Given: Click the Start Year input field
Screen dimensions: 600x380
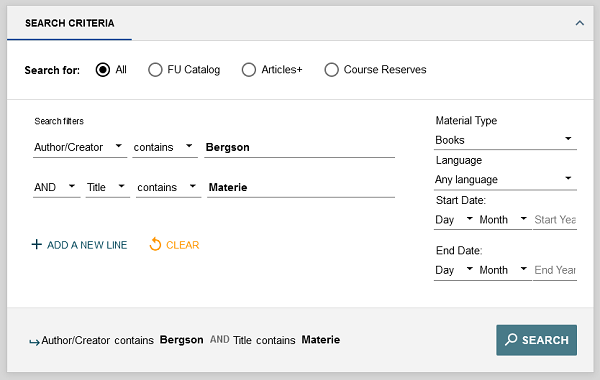Looking at the screenshot, I should pyautogui.click(x=555, y=220).
